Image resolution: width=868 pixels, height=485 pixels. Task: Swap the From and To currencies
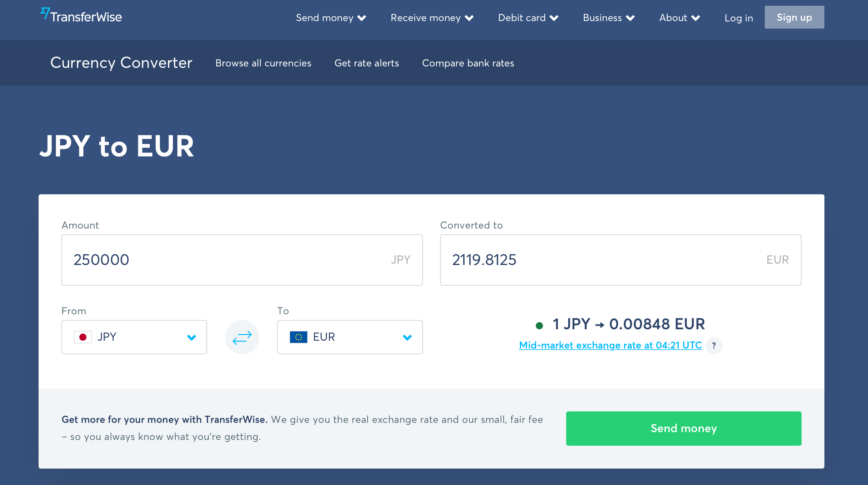(x=242, y=337)
